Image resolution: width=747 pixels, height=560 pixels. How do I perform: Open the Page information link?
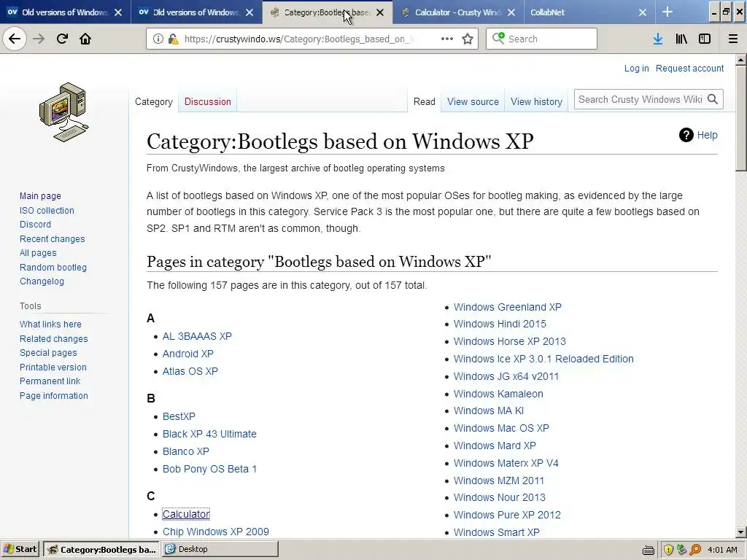pyautogui.click(x=54, y=395)
